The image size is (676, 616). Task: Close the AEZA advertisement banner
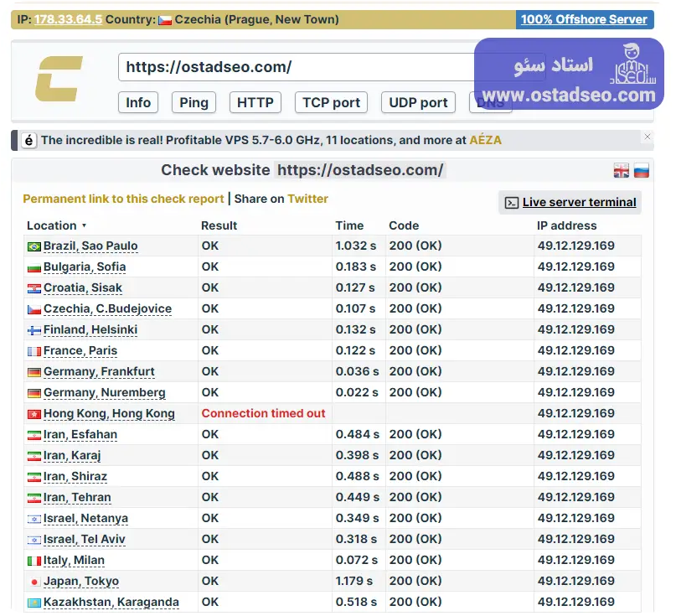click(x=648, y=137)
